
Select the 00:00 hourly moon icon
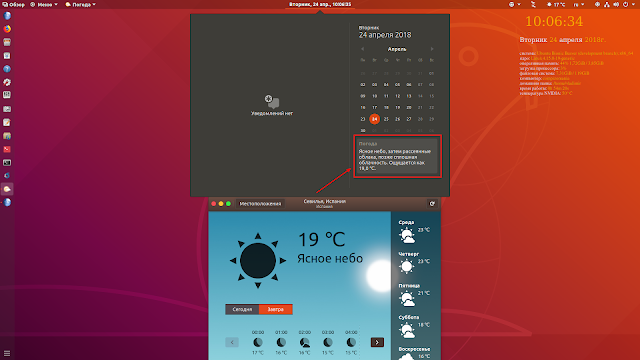coord(258,342)
